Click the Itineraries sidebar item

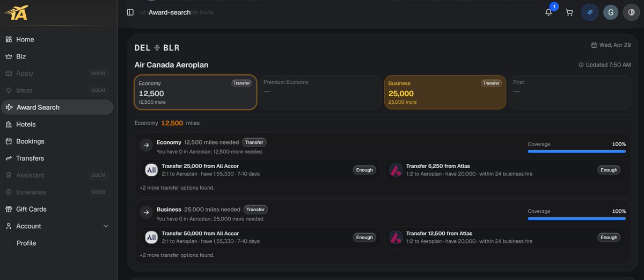pos(56,192)
